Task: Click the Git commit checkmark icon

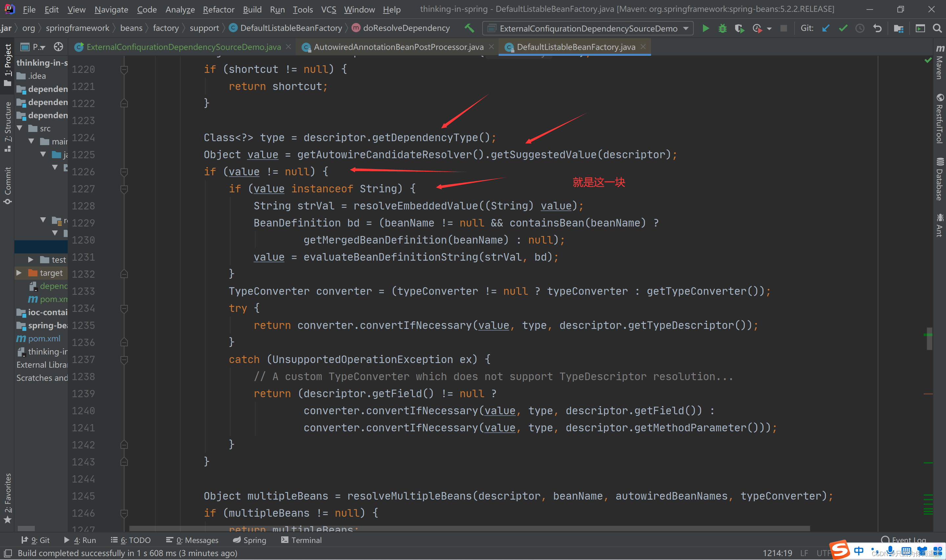Action: click(843, 28)
